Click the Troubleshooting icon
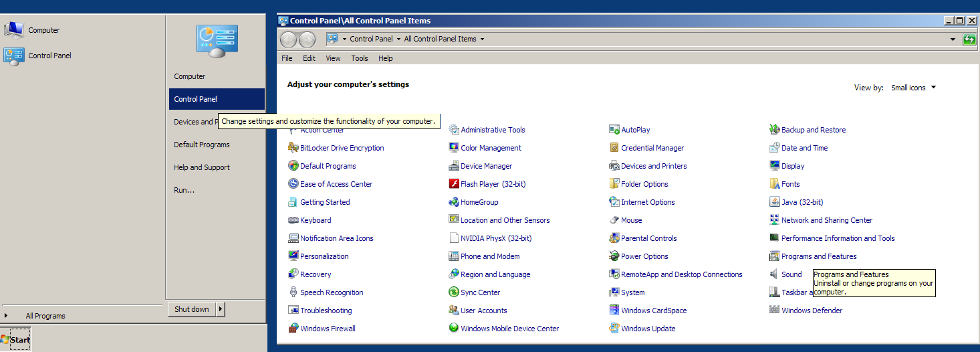The width and height of the screenshot is (980, 352). (293, 311)
